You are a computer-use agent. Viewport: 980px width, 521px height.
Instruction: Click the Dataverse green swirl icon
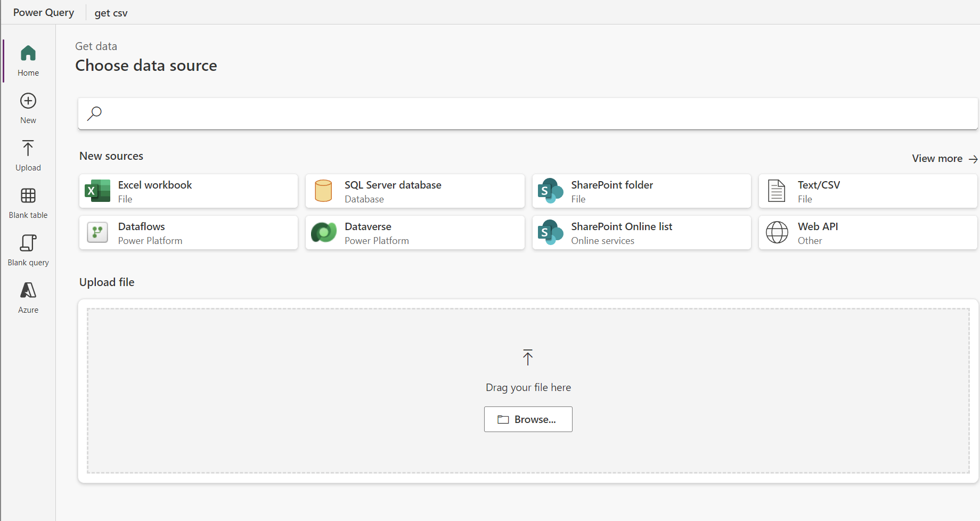[324, 232]
